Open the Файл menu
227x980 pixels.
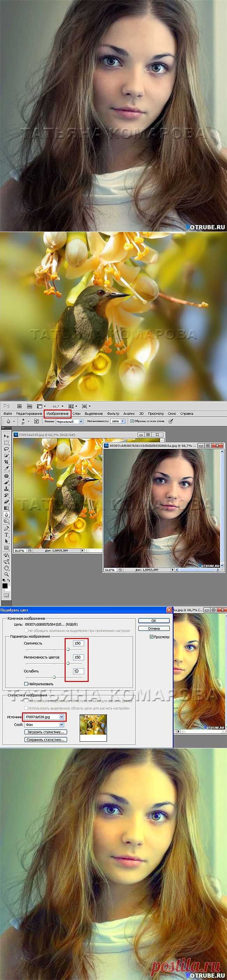8,414
